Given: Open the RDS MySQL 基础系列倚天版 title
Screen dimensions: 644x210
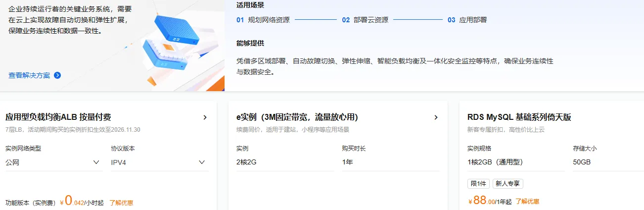Looking at the screenshot, I should (x=519, y=117).
